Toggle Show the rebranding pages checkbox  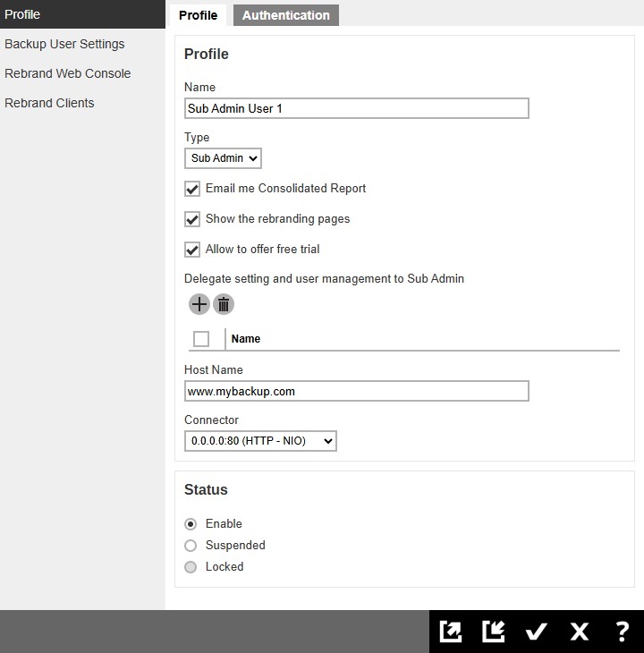point(191,219)
